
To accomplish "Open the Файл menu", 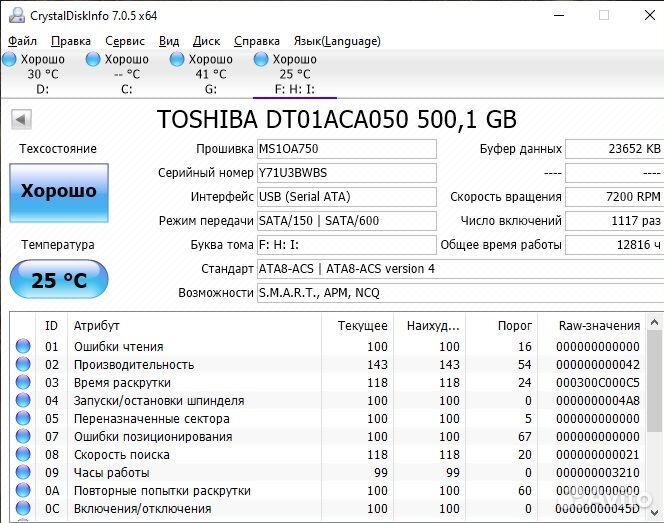I will 22,41.
